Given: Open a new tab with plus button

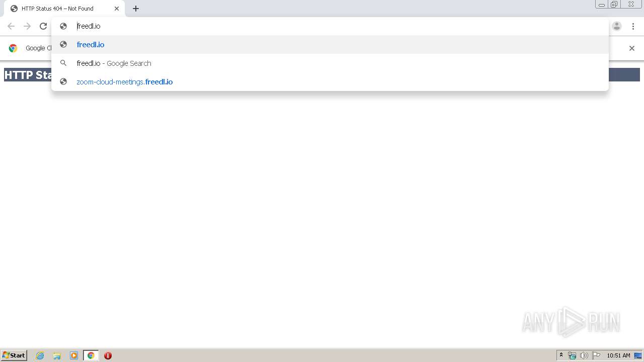Looking at the screenshot, I should click(136, 9).
